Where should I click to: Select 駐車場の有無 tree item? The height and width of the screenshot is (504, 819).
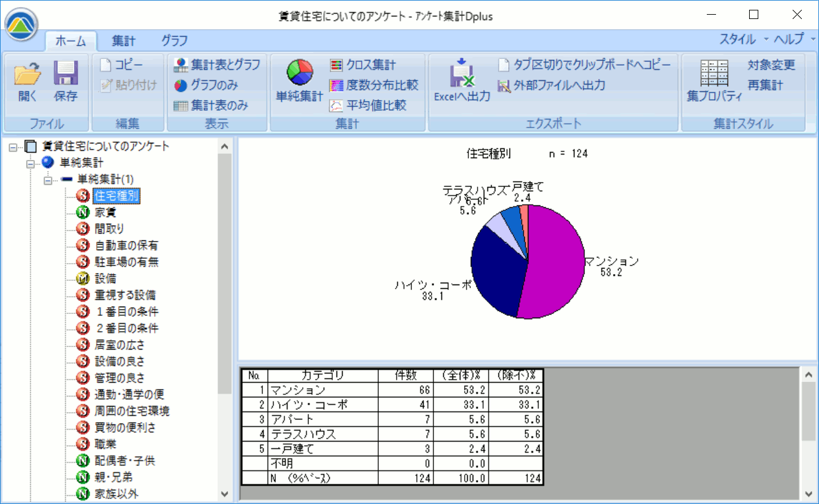[126, 262]
